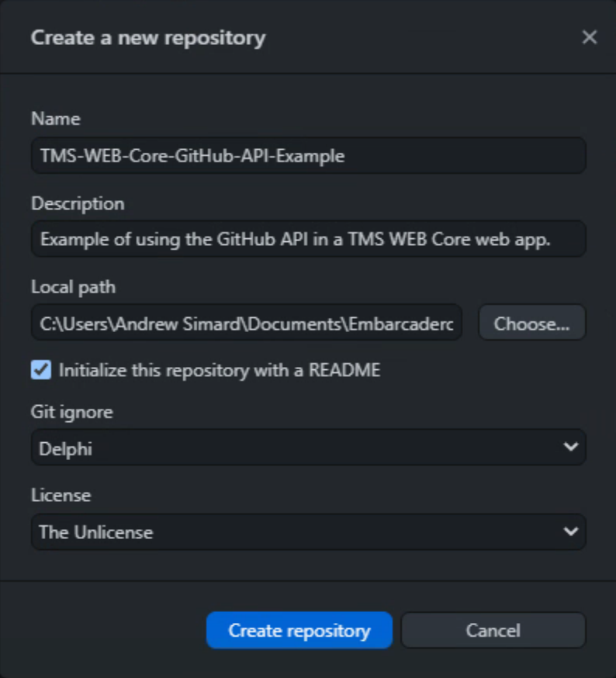Close the Create a new repository dialog
Viewport: 616px width, 678px height.
589,37
